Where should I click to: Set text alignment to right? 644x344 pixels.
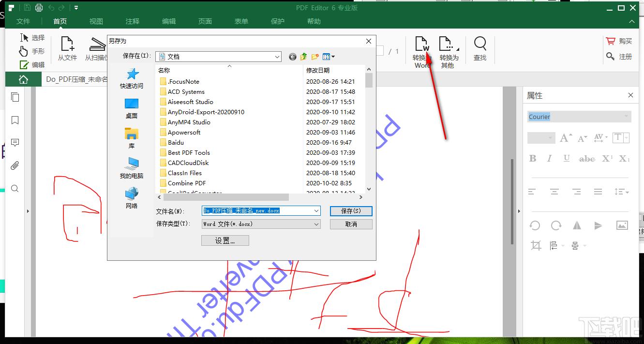576,192
